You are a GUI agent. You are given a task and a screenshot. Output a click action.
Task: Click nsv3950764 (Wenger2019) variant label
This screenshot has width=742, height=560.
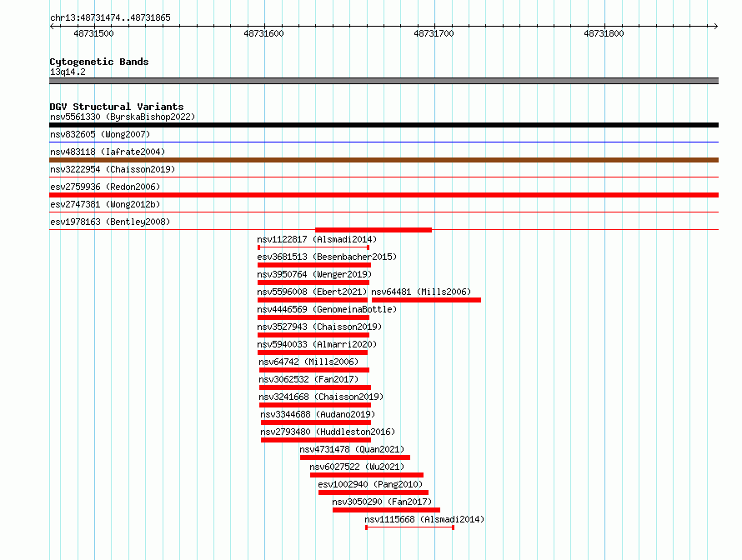coord(314,274)
